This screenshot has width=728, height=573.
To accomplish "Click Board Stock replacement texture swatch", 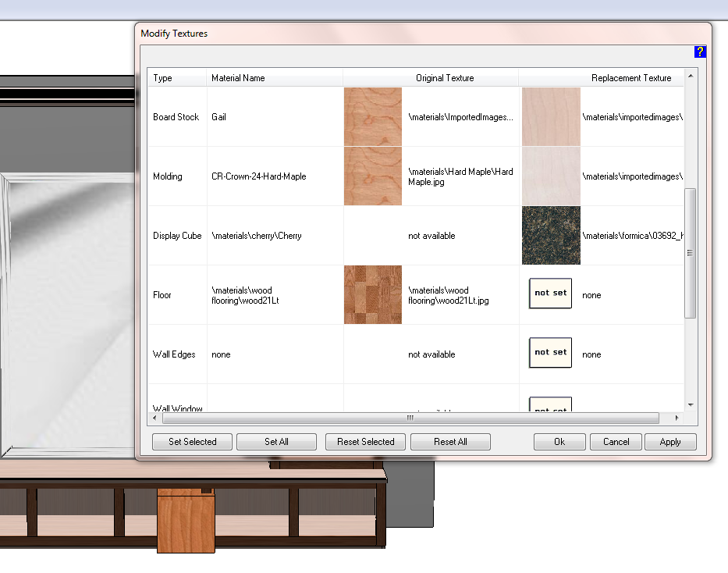I will pyautogui.click(x=551, y=117).
